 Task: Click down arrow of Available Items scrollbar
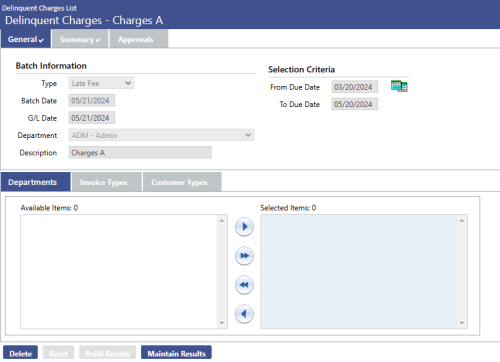pyautogui.click(x=222, y=323)
